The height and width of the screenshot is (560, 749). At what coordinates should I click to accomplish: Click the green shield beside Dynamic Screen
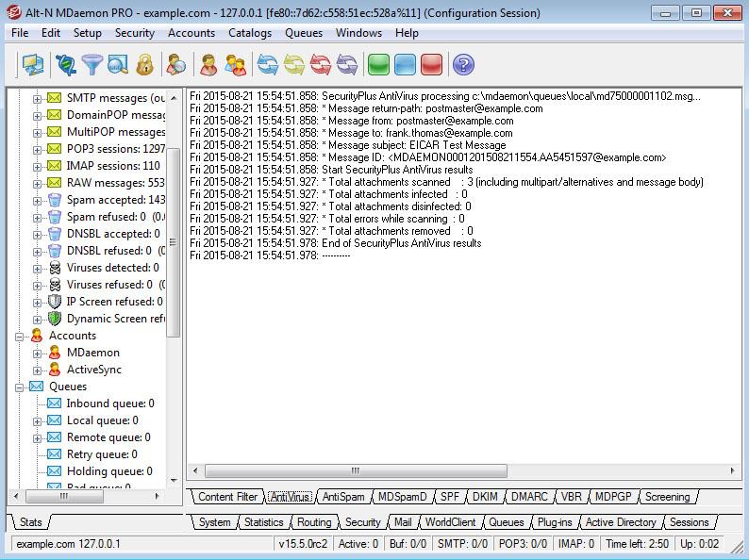pos(55,319)
